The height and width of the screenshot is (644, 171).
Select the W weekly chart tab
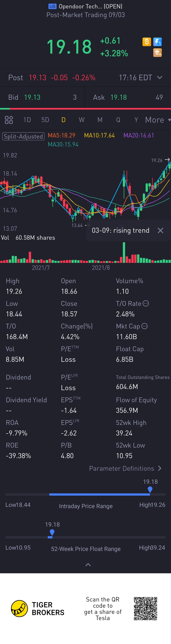pos(82,120)
